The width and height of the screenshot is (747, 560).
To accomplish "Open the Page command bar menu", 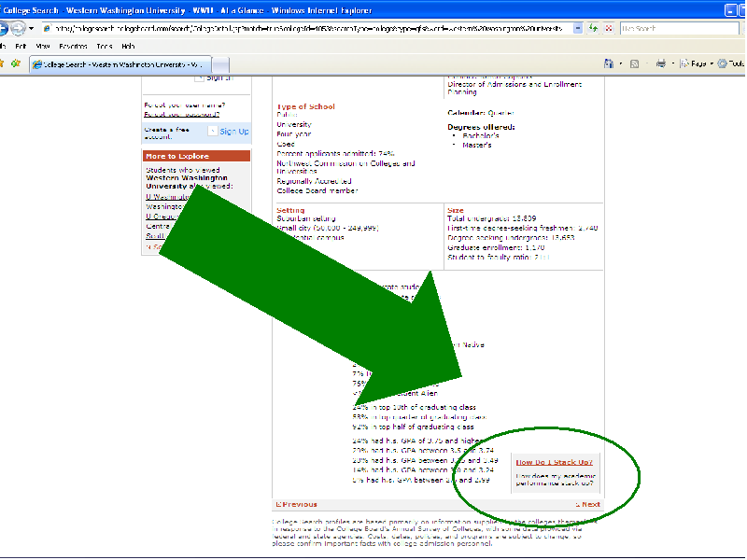I will [x=696, y=63].
